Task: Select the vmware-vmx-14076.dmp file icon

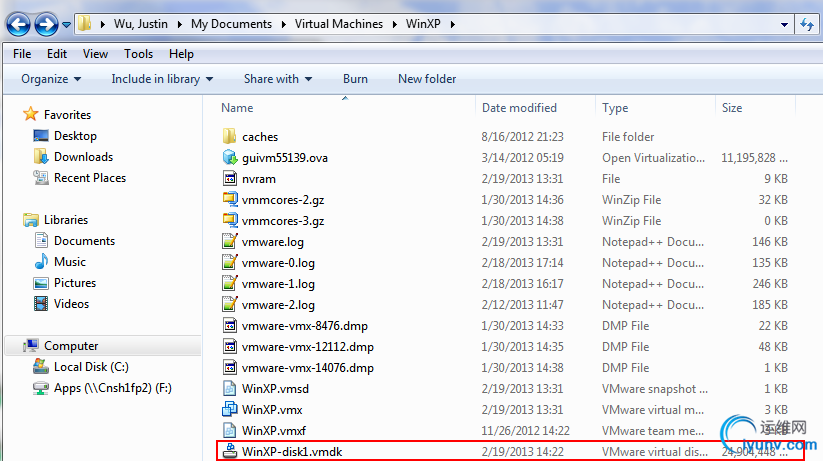Action: 229,368
